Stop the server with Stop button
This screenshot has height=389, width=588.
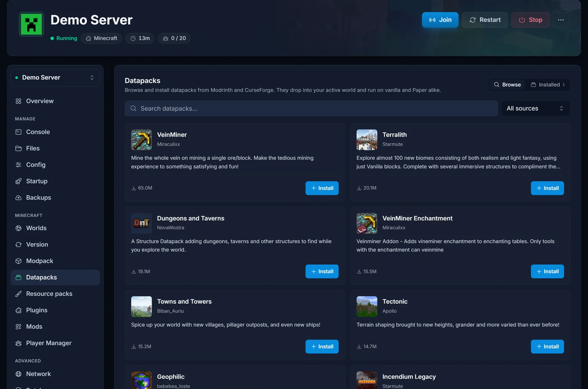pyautogui.click(x=530, y=20)
